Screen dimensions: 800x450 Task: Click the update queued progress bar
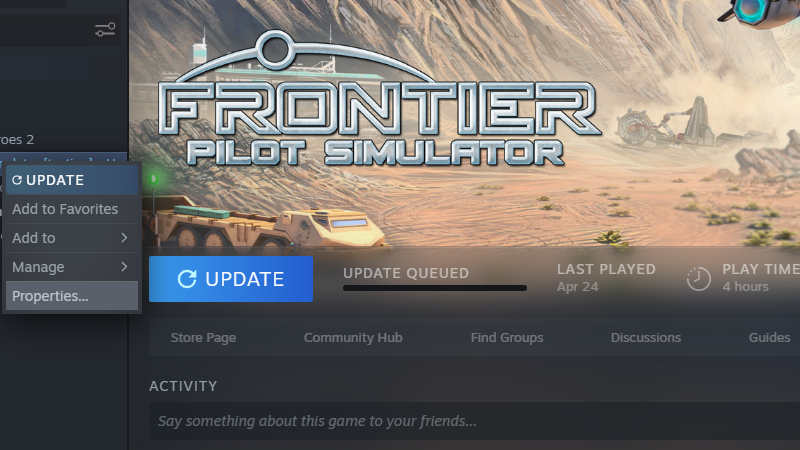(435, 288)
